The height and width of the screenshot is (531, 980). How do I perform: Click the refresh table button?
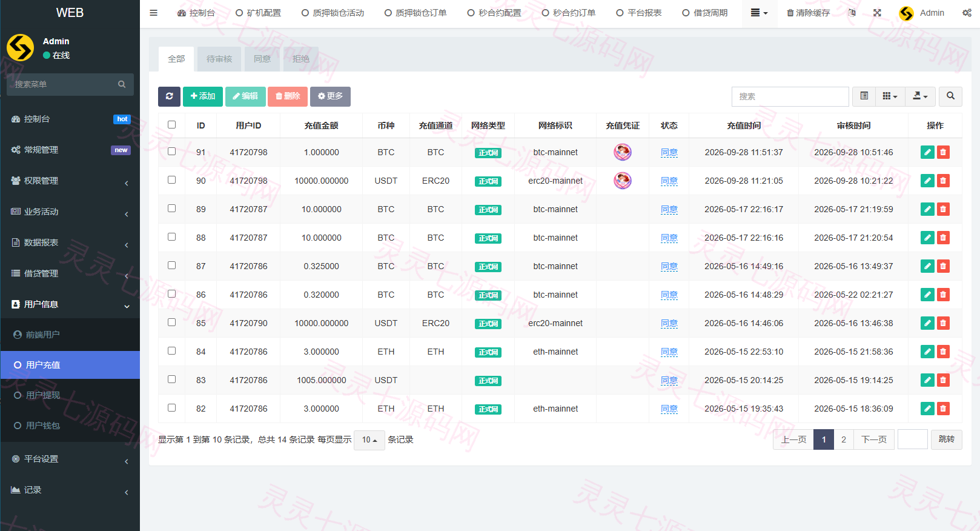169,96
